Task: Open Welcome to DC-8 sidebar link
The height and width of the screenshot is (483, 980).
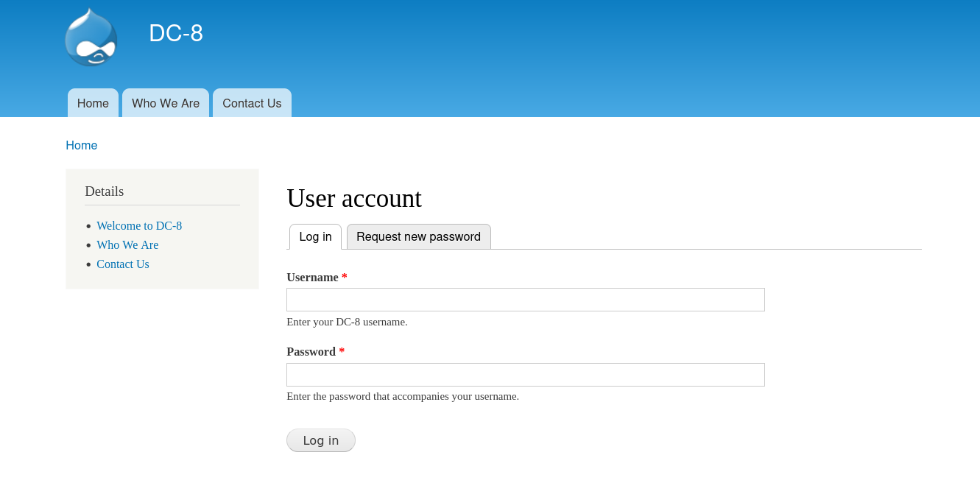Action: coord(139,226)
